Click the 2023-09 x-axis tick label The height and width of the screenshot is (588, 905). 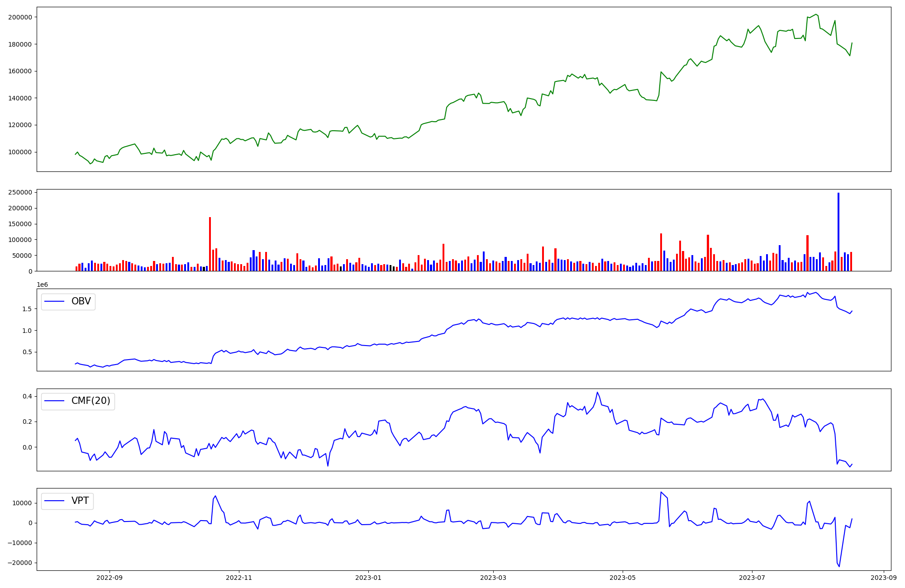click(x=883, y=578)
